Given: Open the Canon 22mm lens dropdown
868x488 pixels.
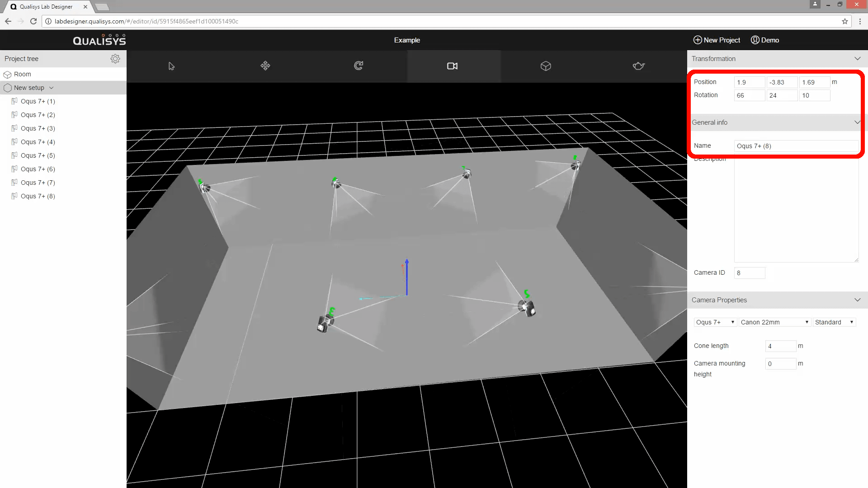Looking at the screenshot, I should [x=774, y=322].
